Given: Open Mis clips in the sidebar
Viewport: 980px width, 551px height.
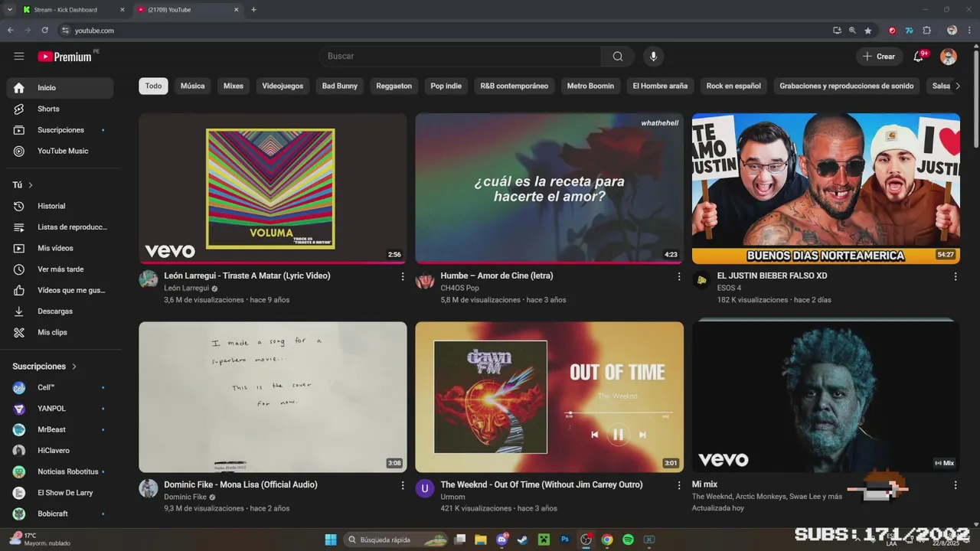Looking at the screenshot, I should [x=60, y=333].
